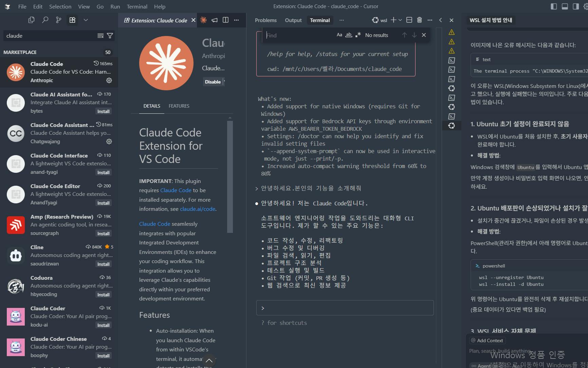Go to next match arrow in find

point(414,35)
